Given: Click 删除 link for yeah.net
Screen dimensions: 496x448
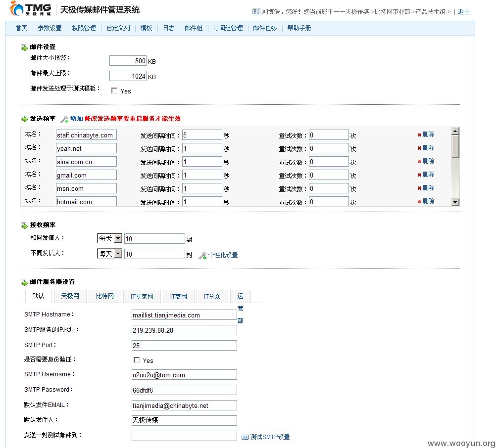Looking at the screenshot, I should point(428,148).
